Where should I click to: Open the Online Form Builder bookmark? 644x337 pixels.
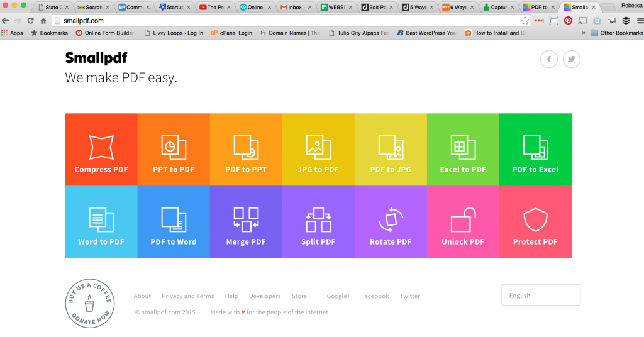[105, 33]
